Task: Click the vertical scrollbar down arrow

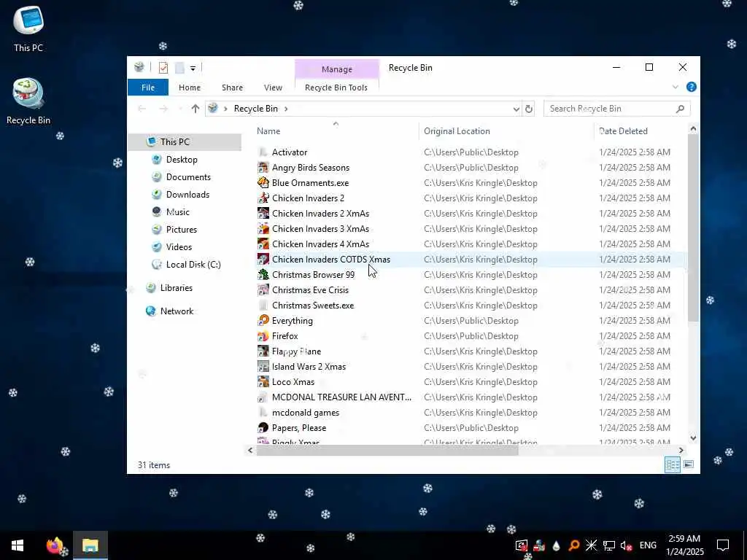Action: point(693,438)
